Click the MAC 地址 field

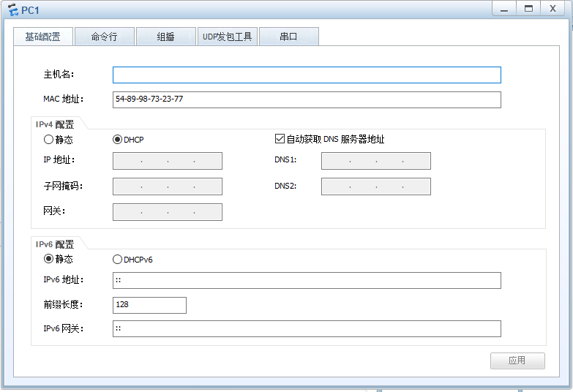click(307, 99)
